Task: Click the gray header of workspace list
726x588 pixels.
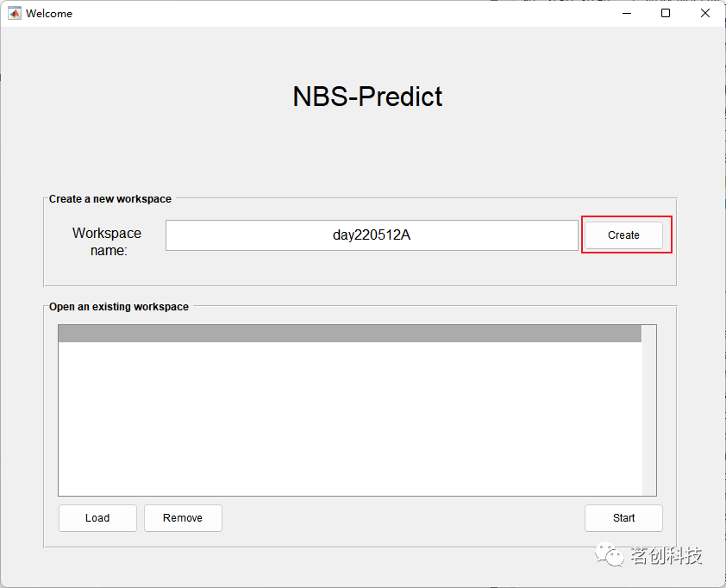Action: click(x=349, y=331)
